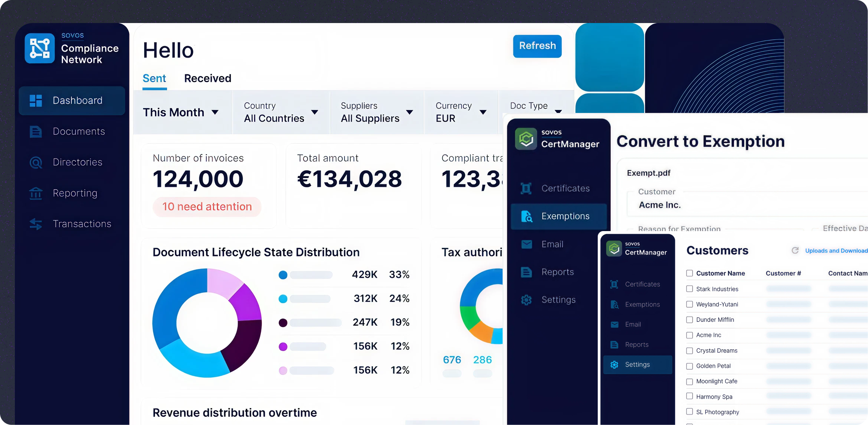Open the Currency EUR dropdown

click(461, 112)
